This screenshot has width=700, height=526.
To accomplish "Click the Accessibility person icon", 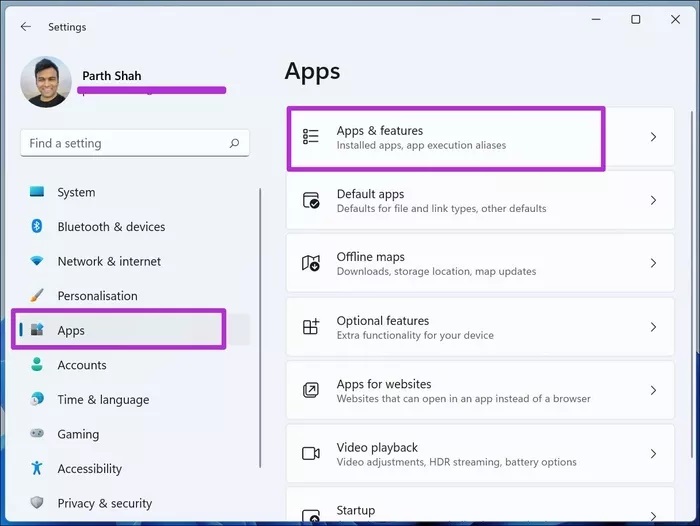I will 37,468.
